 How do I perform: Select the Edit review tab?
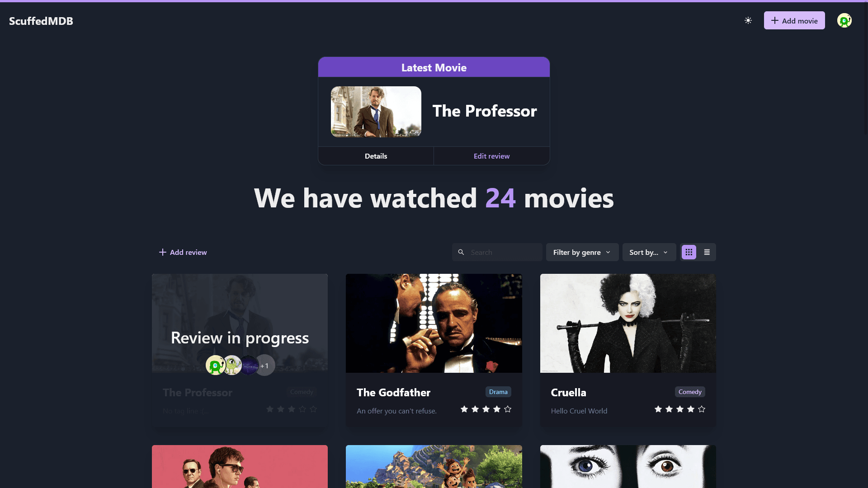(492, 155)
